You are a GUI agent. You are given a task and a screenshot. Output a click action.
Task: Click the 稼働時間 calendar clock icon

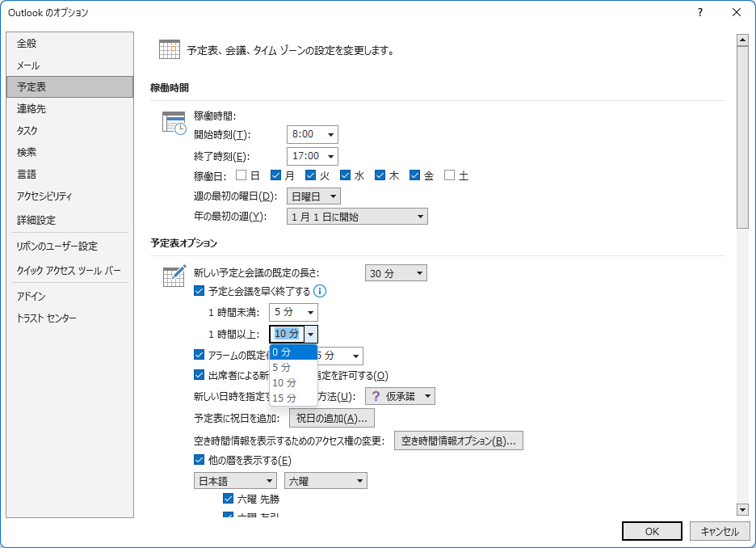(x=174, y=122)
